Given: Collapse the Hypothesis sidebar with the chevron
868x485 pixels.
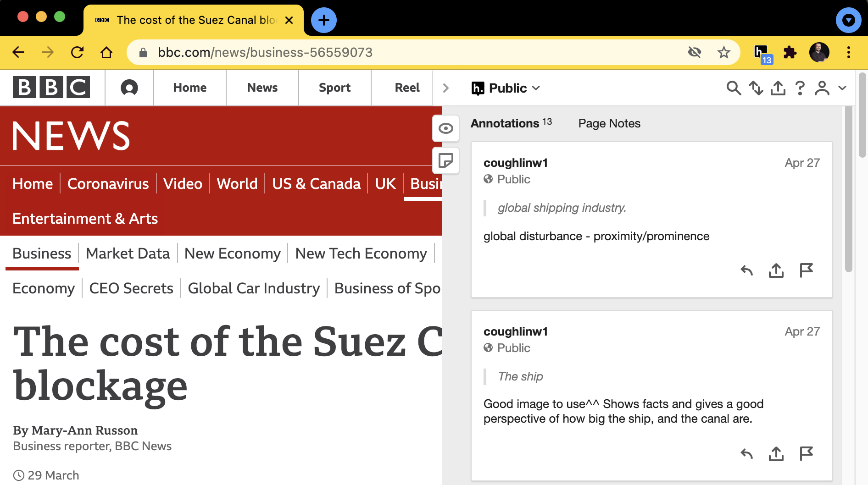Looking at the screenshot, I should click(x=445, y=88).
